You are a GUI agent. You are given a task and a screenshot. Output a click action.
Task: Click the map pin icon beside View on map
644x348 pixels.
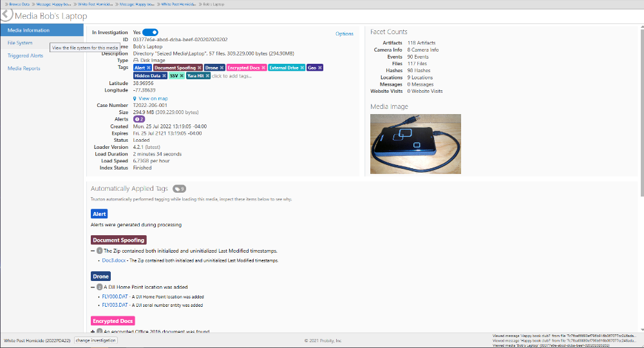click(x=135, y=99)
